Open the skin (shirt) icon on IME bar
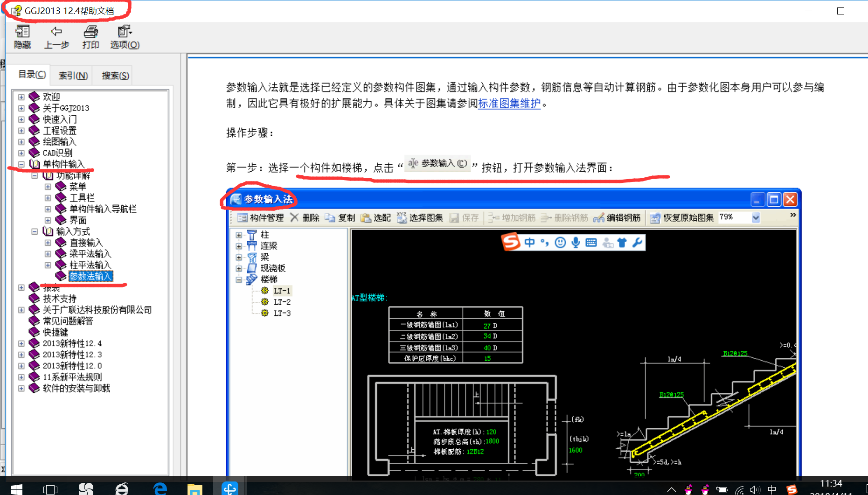The width and height of the screenshot is (868, 495). tap(622, 242)
